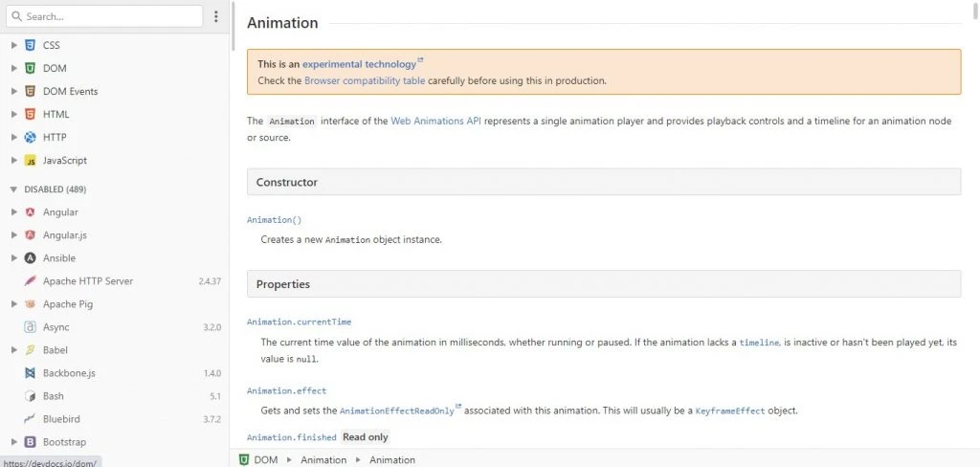The height and width of the screenshot is (467, 980).
Task: Expand the Angular node arrow
Action: (x=13, y=211)
